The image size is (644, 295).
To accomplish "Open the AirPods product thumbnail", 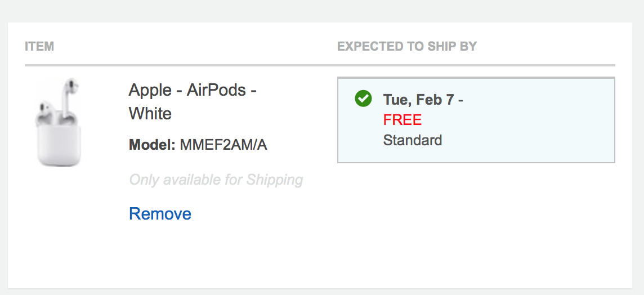I will [x=59, y=122].
